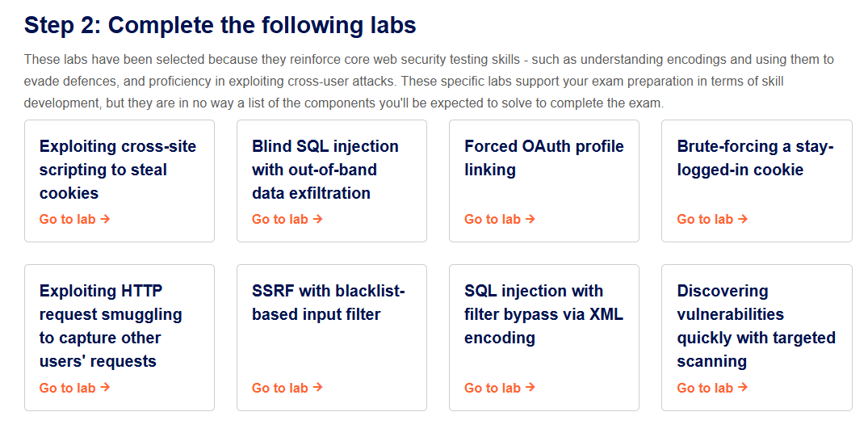Click the arrow icon under Forced OAuth profile linking
The image size is (868, 433).
tap(530, 219)
